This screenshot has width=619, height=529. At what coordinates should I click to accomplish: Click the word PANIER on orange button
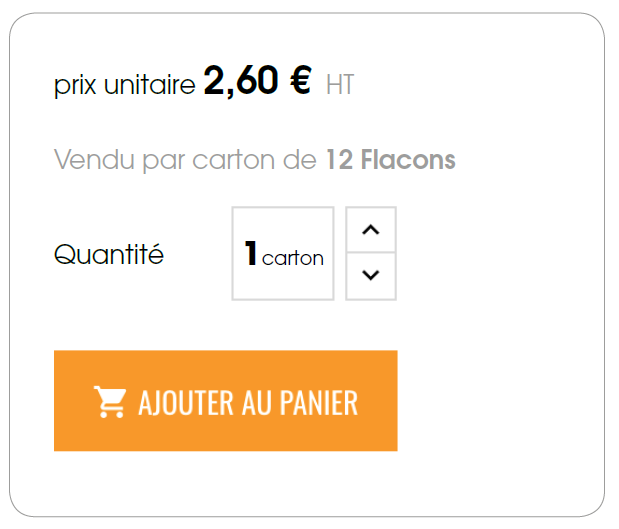coord(319,402)
